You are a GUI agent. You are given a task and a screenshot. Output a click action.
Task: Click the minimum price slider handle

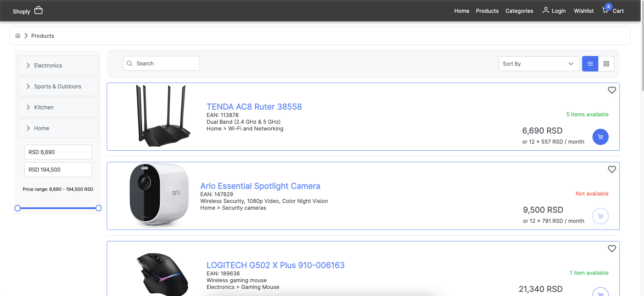pyautogui.click(x=18, y=208)
